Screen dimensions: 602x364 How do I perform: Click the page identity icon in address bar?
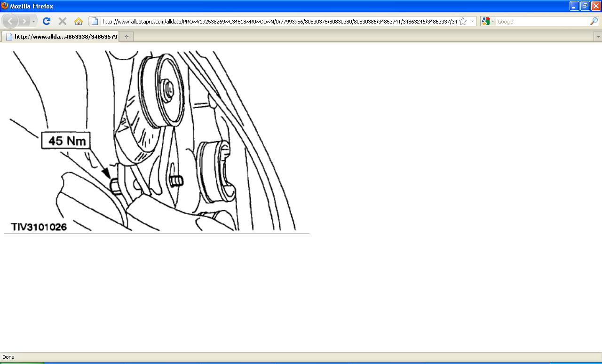click(x=95, y=21)
